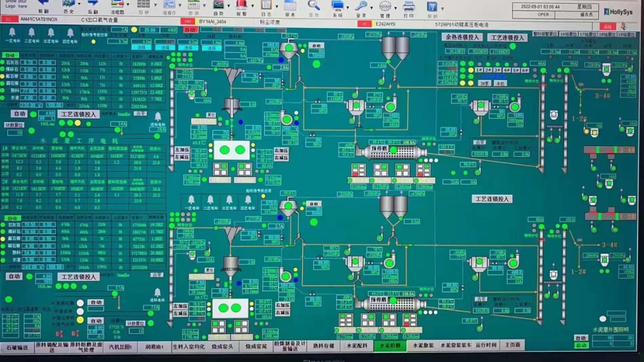Toggle the upper-left 自动 mode button
This screenshot has width=644, height=362.
pyautogui.click(x=11, y=55)
